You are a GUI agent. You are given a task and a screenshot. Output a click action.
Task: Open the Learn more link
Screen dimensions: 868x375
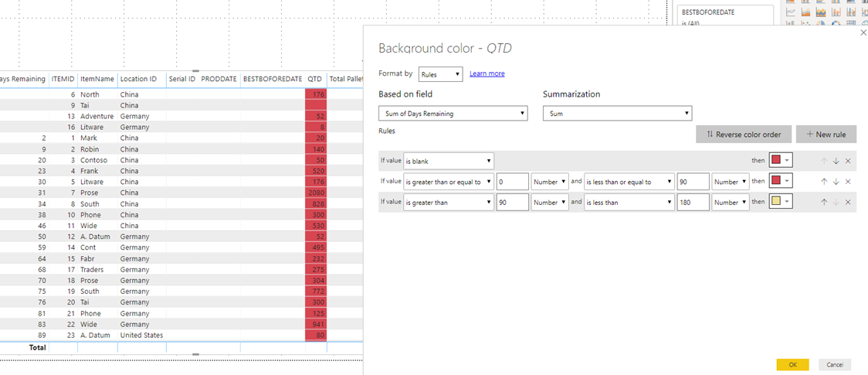point(487,73)
